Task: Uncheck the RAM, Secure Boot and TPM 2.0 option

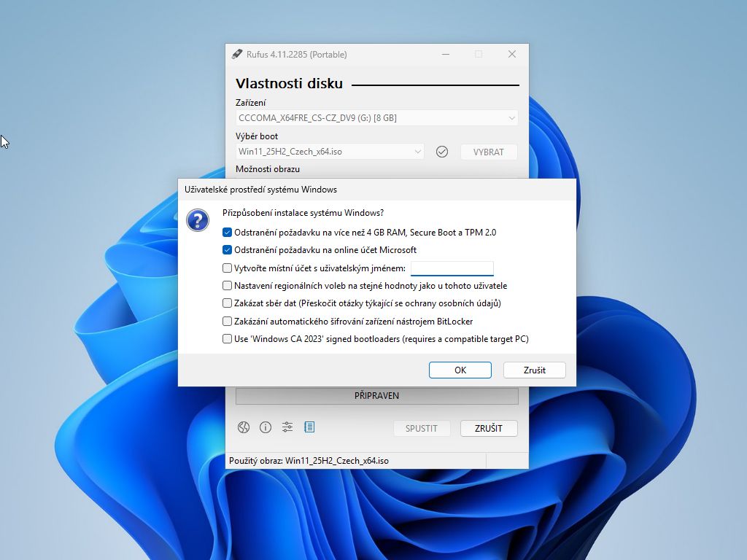Action: [228, 233]
